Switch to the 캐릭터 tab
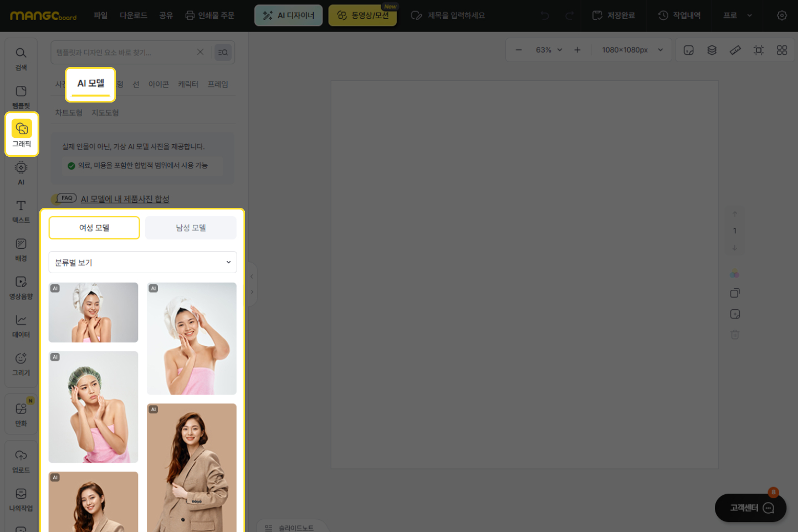 pos(188,84)
